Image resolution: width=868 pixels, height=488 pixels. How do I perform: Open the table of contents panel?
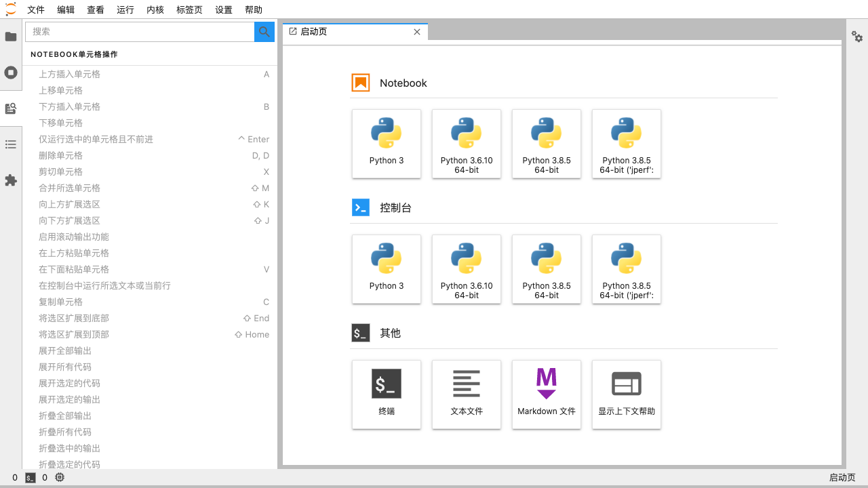[11, 144]
